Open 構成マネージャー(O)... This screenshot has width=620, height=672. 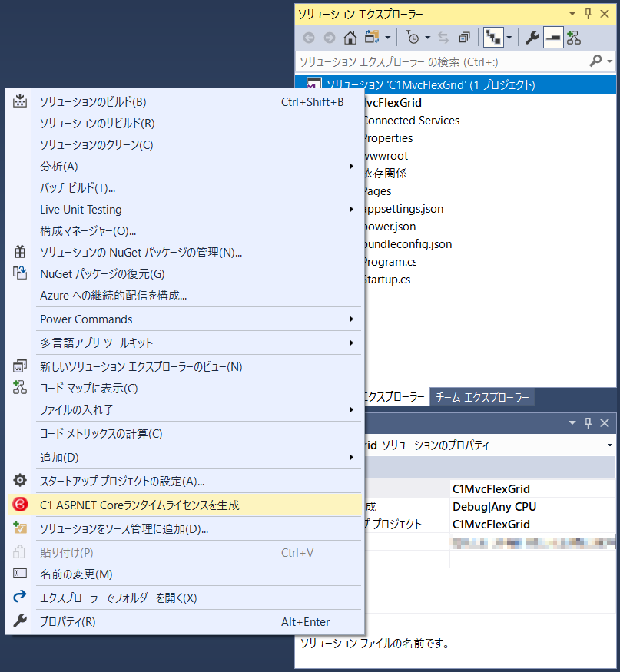coord(184,231)
